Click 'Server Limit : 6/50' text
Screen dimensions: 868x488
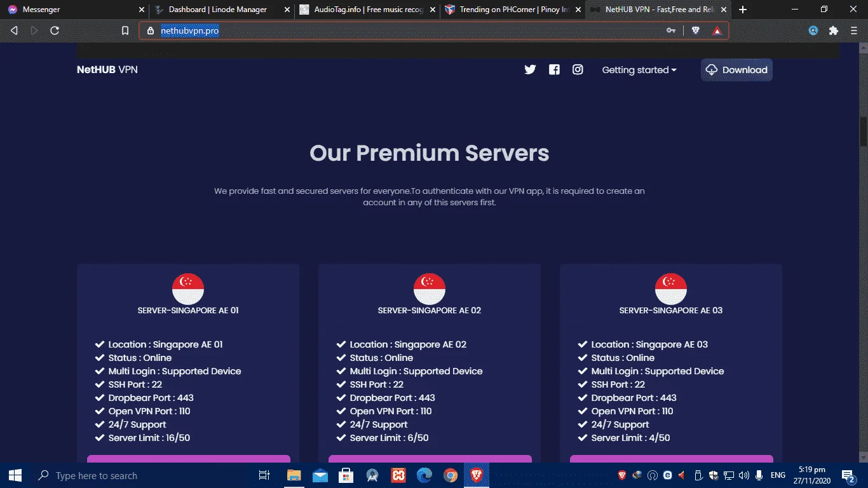click(389, 438)
